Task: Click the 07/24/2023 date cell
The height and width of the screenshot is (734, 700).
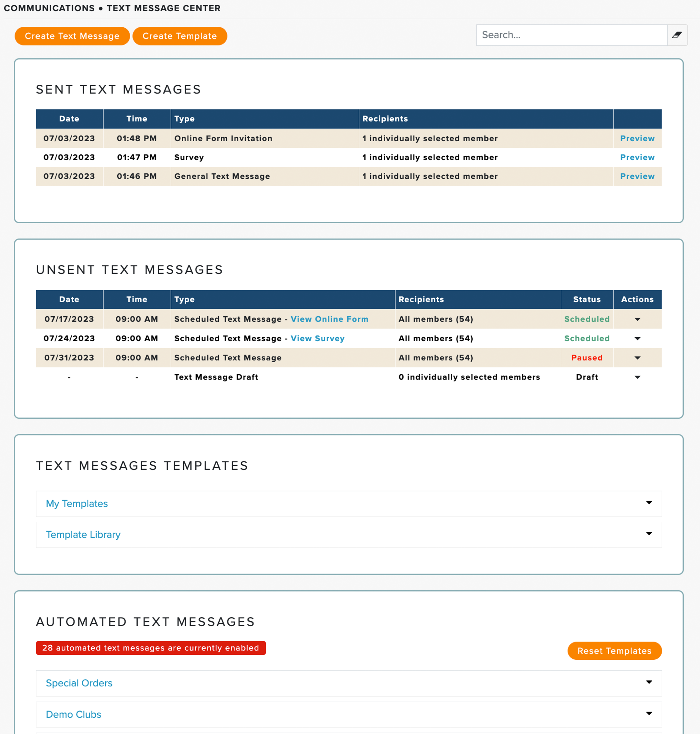Action: (69, 339)
